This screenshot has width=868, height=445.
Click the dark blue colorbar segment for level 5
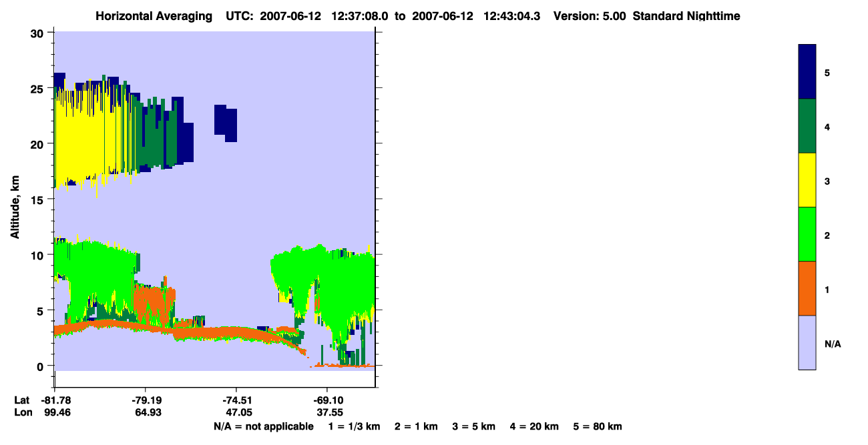807,72
